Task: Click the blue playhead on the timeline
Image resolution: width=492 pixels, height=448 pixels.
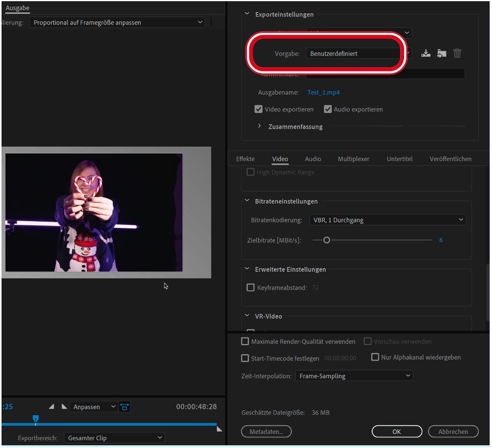Action: coord(36,419)
